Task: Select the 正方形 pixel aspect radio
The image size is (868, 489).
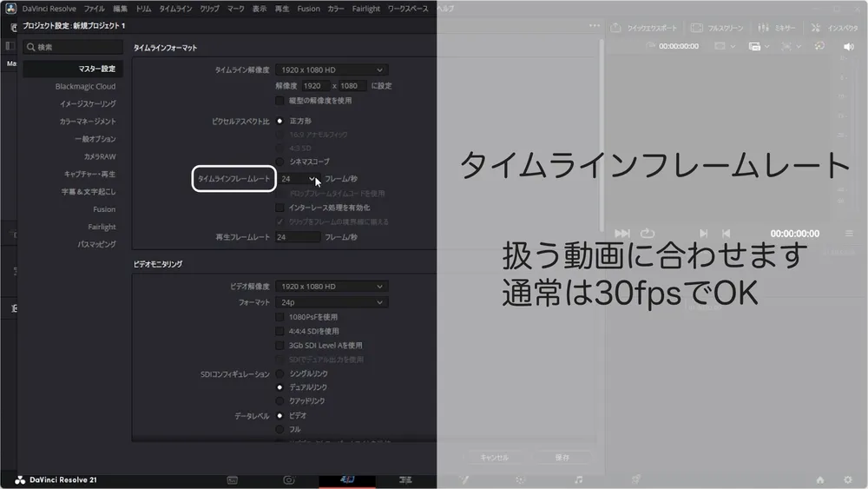Action: point(279,121)
